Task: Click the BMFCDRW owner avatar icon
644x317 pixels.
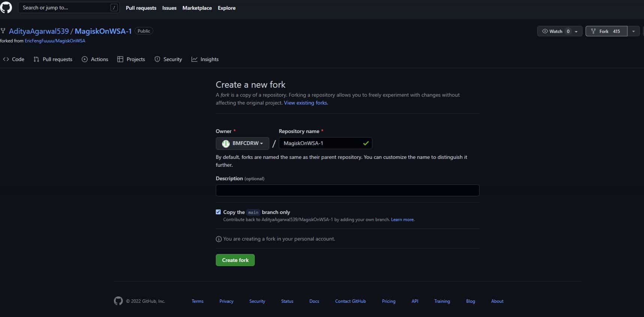Action: click(226, 144)
